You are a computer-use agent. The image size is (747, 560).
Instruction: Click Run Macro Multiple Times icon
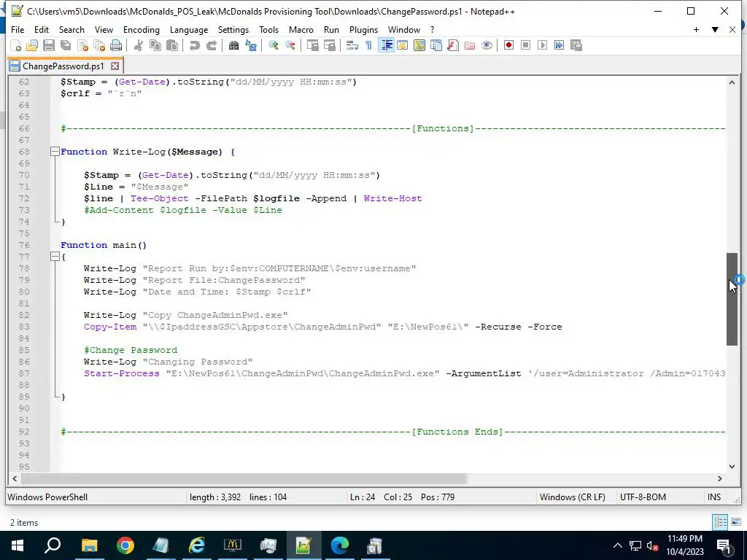(x=560, y=45)
